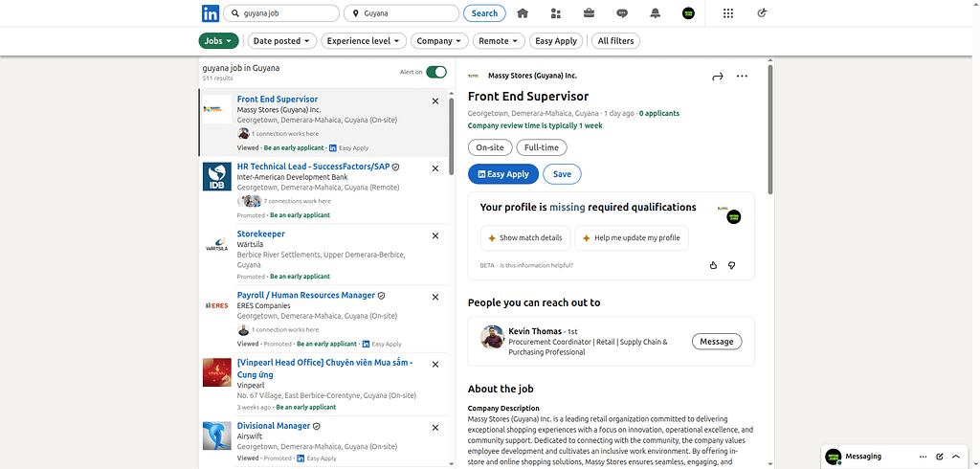Open the Notifications bell icon
The height and width of the screenshot is (469, 980).
tap(656, 13)
